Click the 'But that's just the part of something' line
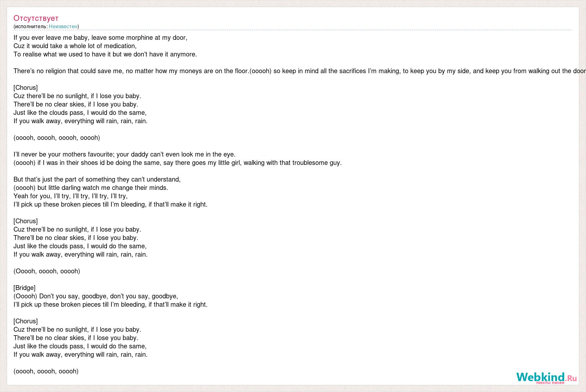The image size is (586, 392). [97, 179]
